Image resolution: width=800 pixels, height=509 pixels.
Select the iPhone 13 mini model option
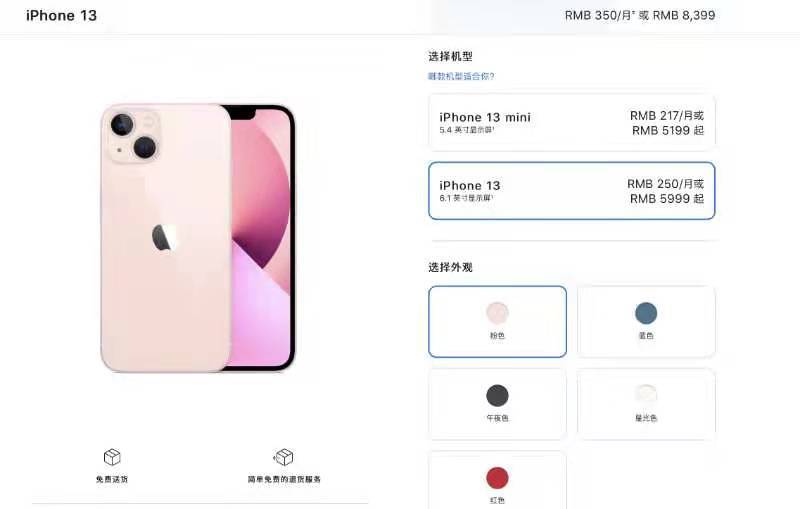(571, 123)
